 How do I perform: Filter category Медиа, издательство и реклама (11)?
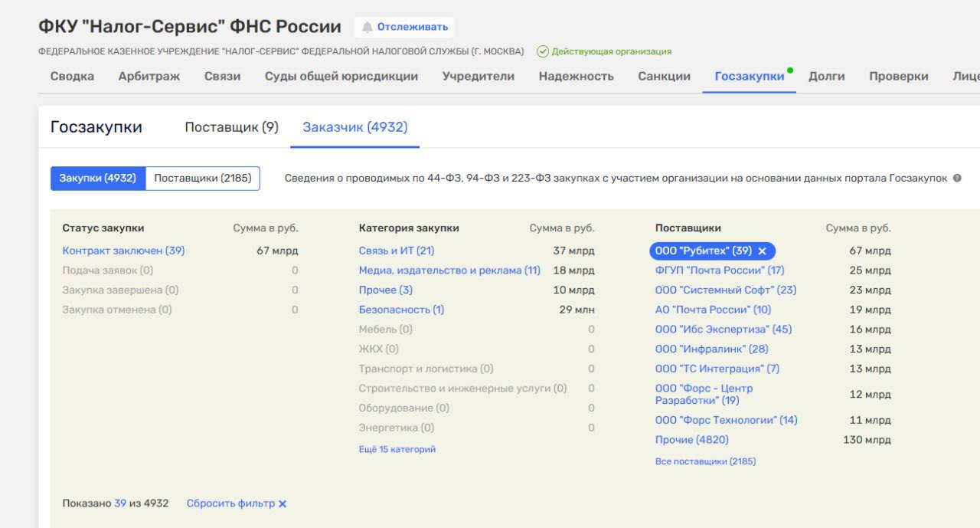(x=449, y=271)
